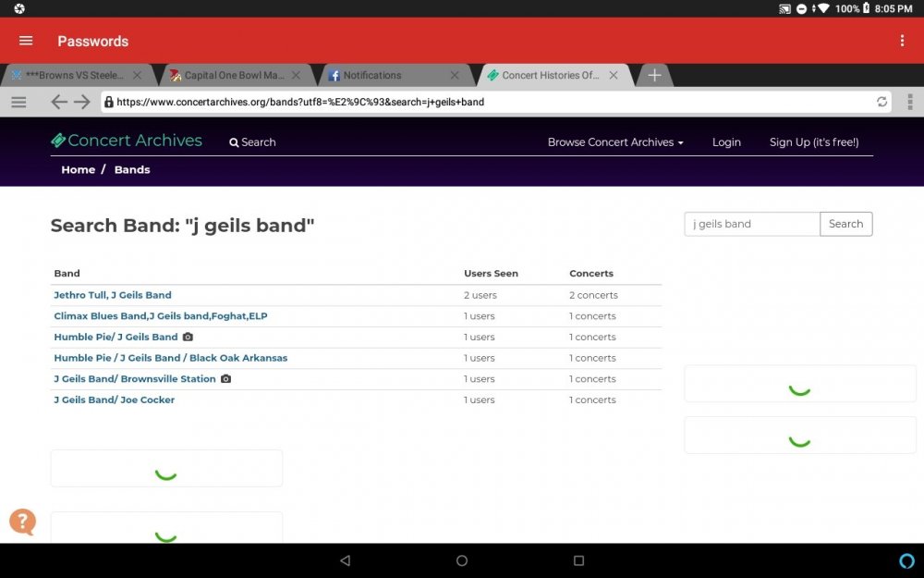The image size is (924, 578).
Task: Open Humble Pie/ J Geils Band result
Action: coord(115,337)
